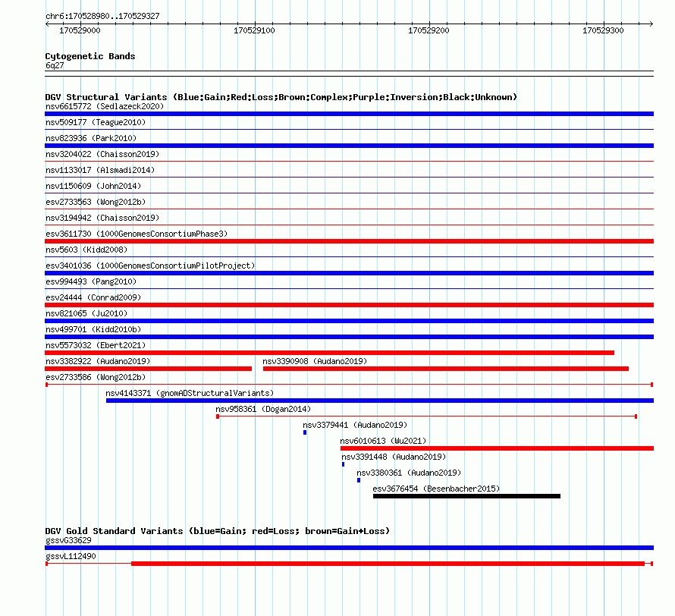Click nsv3379441 (Audano2019) label
Viewport: 675px width, 616px height.
pos(355,425)
